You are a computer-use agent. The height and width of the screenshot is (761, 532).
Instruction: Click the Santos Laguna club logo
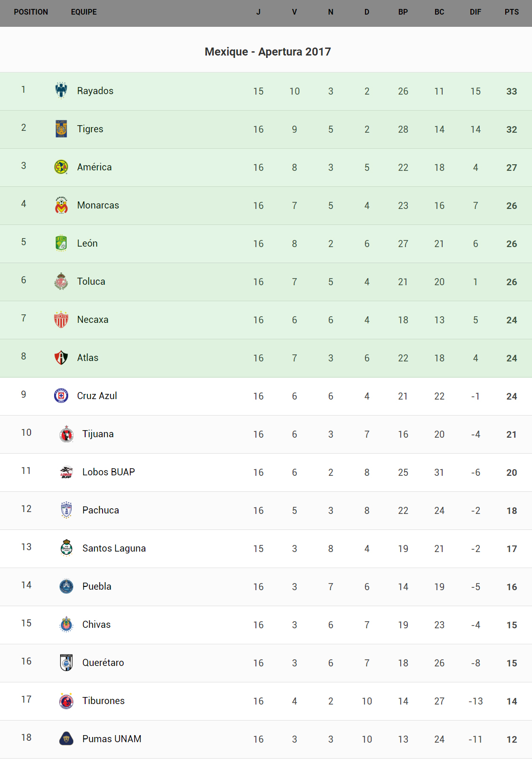[x=66, y=548]
